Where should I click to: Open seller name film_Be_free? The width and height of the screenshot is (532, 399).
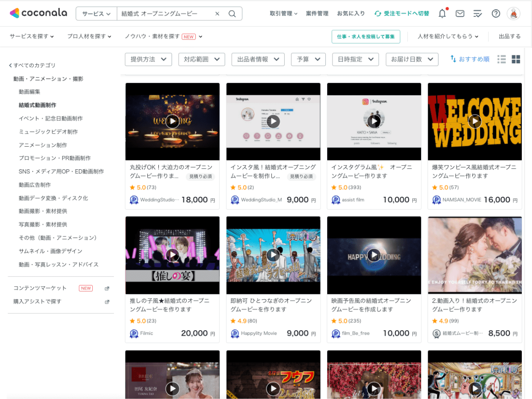(356, 333)
